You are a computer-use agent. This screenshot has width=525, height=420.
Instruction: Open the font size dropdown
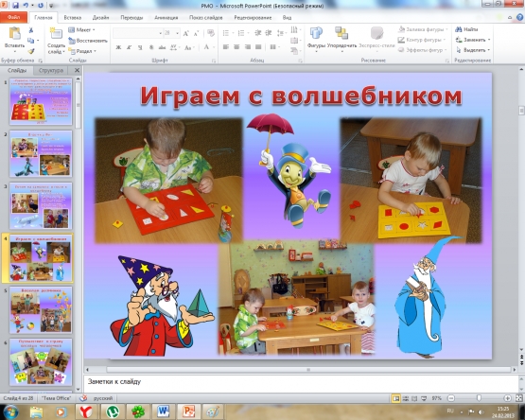[x=178, y=33]
